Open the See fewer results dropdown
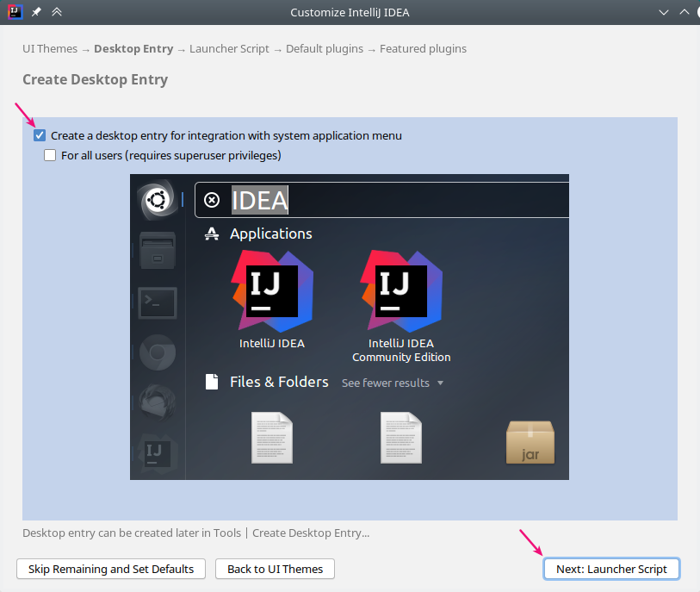700x592 pixels. point(392,383)
